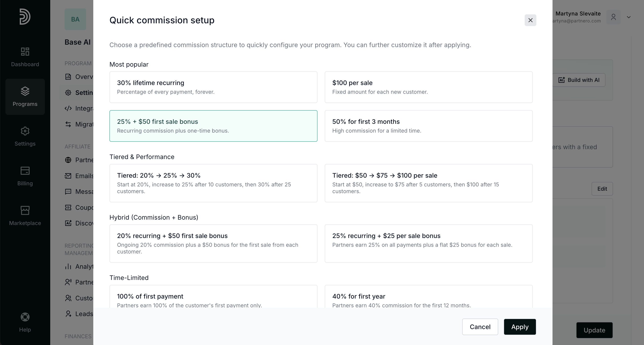Choose 25% recurring + $25 per sale bonus
Image resolution: width=644 pixels, height=345 pixels.
[x=428, y=243]
